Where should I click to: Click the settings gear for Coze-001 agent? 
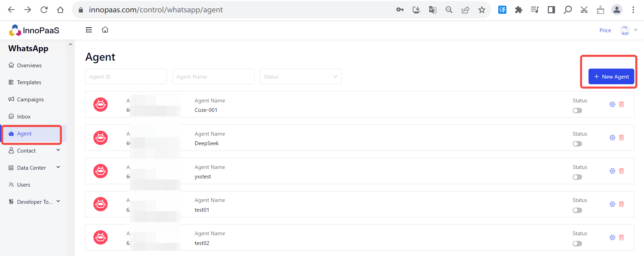tap(612, 104)
